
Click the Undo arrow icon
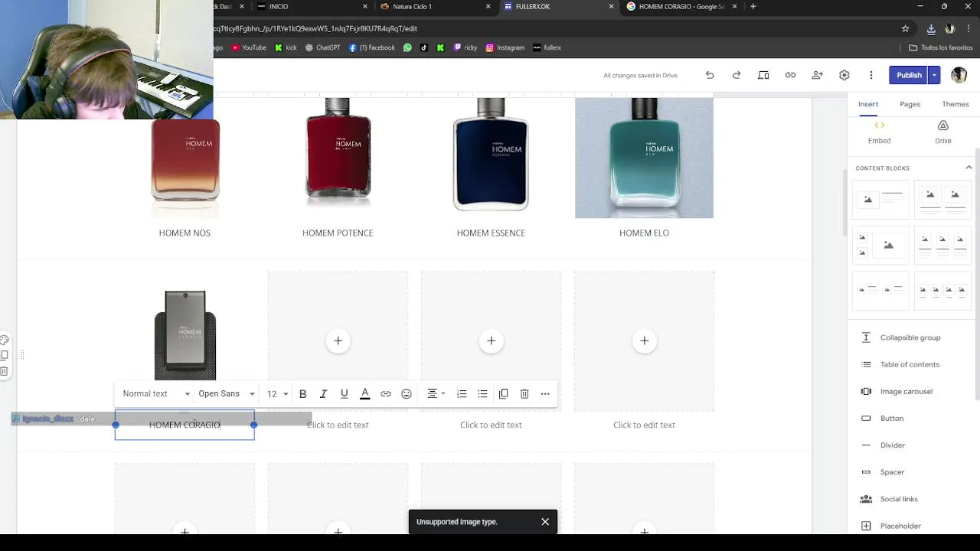tap(710, 75)
